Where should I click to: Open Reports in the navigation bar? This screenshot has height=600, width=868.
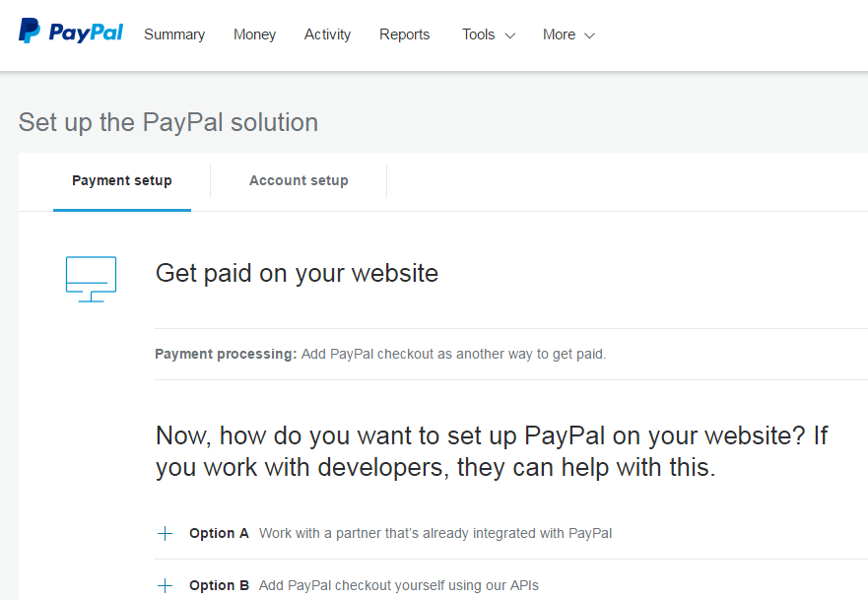[404, 34]
